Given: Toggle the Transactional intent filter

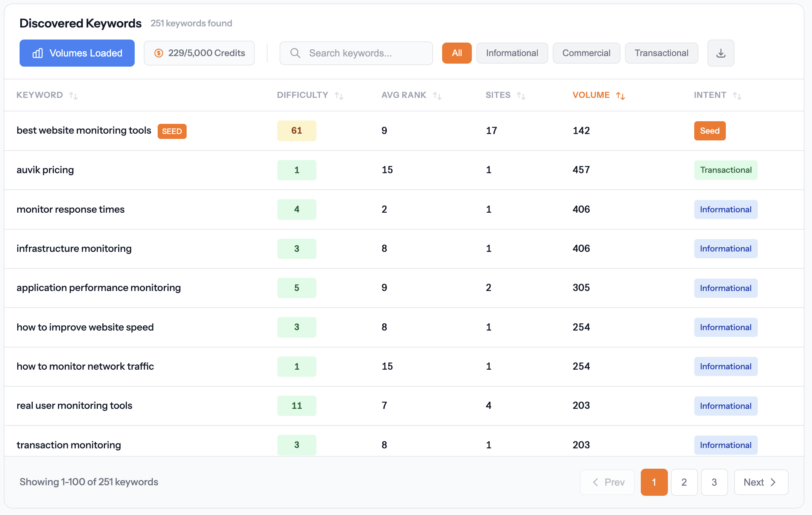Looking at the screenshot, I should tap(661, 53).
